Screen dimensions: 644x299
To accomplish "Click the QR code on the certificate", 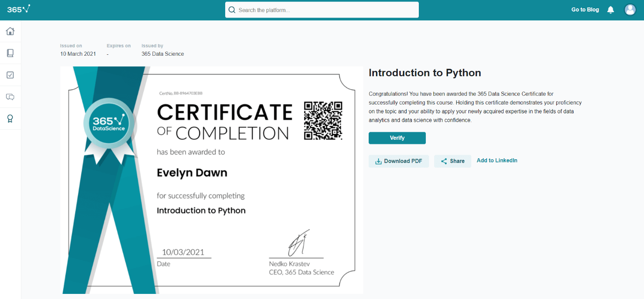I will pos(323,121).
